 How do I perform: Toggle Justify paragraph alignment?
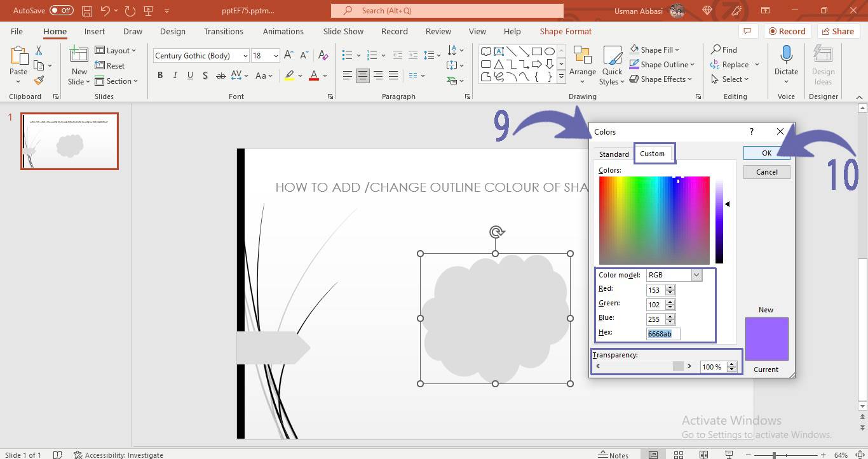[x=393, y=76]
